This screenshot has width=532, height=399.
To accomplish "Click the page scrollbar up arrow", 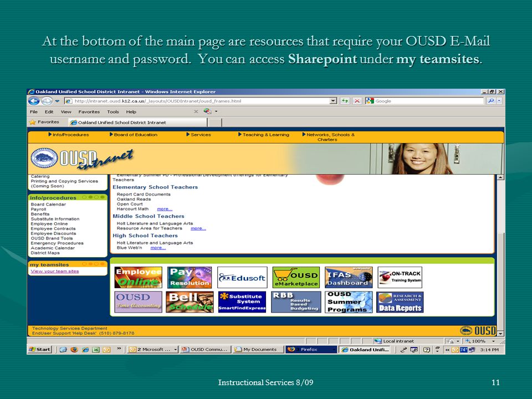I will click(x=501, y=177).
